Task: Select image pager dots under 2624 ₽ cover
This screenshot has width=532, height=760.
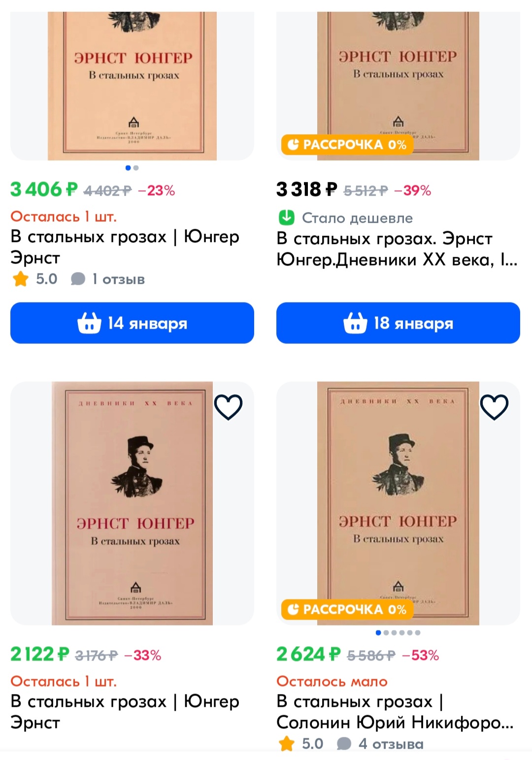Action: pyautogui.click(x=398, y=633)
